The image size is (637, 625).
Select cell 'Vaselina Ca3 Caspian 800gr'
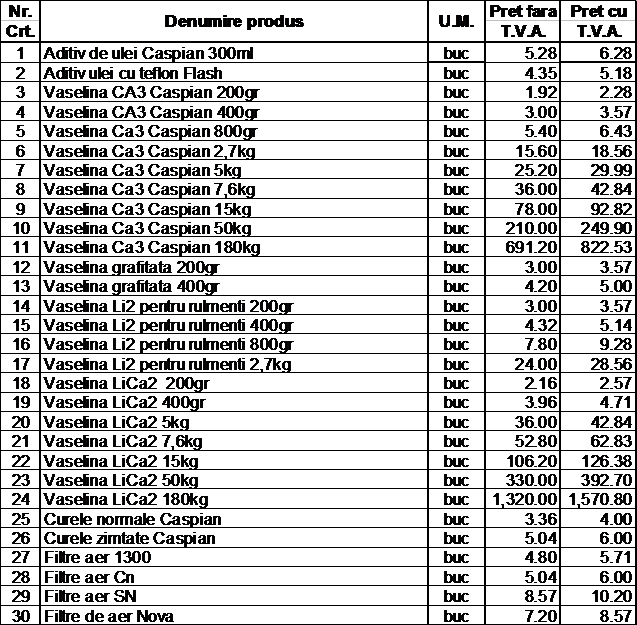[x=234, y=131]
